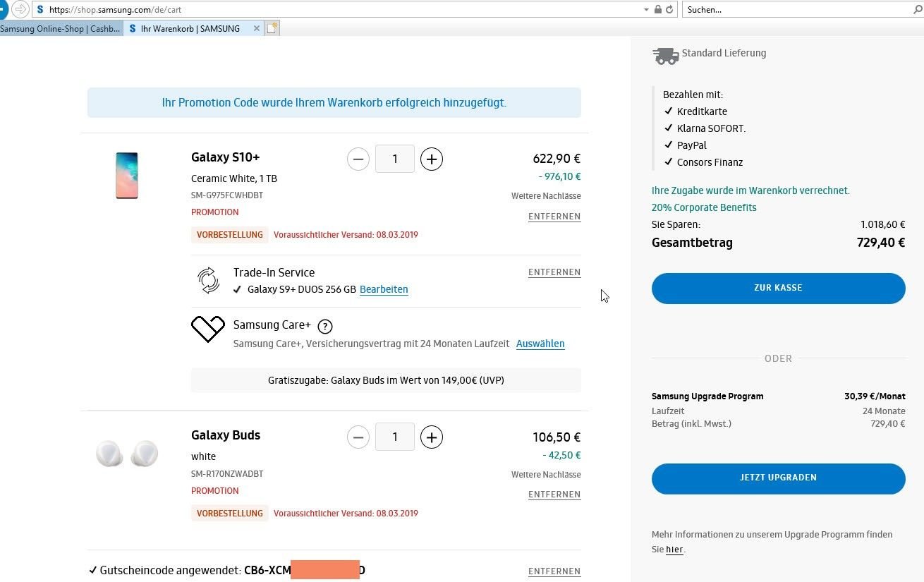Image resolution: width=924 pixels, height=582 pixels.
Task: Click the JETZT UPGRADEN button
Action: click(x=779, y=478)
